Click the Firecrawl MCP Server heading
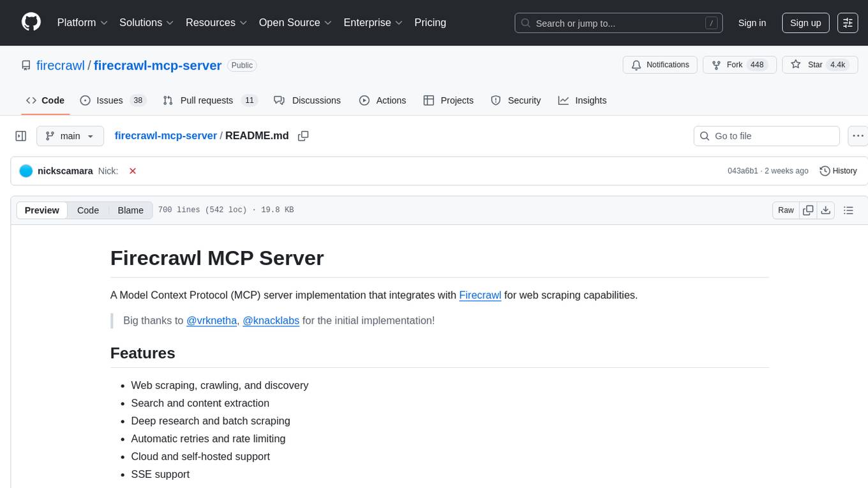The width and height of the screenshot is (868, 488). [217, 257]
